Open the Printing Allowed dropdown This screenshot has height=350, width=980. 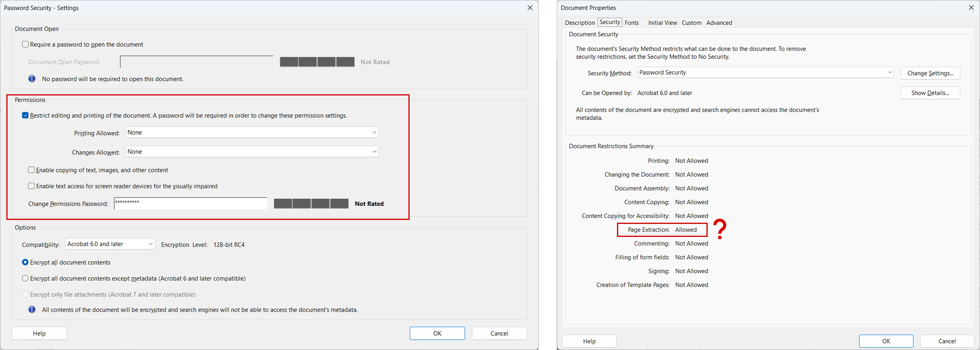[x=252, y=132]
